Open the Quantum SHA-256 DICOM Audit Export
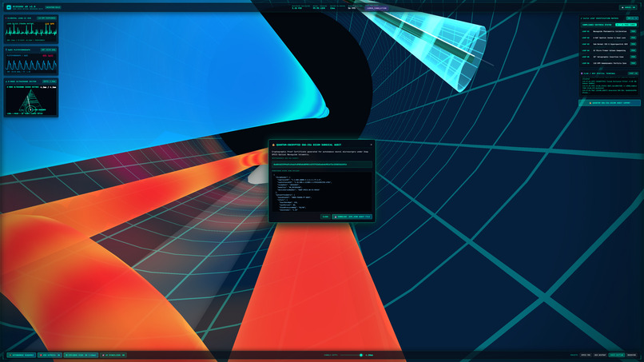644x362 pixels. click(610, 103)
